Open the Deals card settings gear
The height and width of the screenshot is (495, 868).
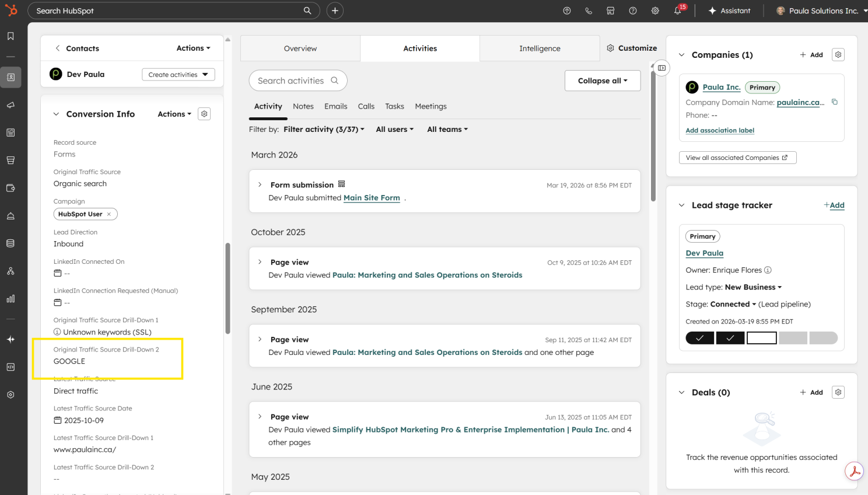838,392
